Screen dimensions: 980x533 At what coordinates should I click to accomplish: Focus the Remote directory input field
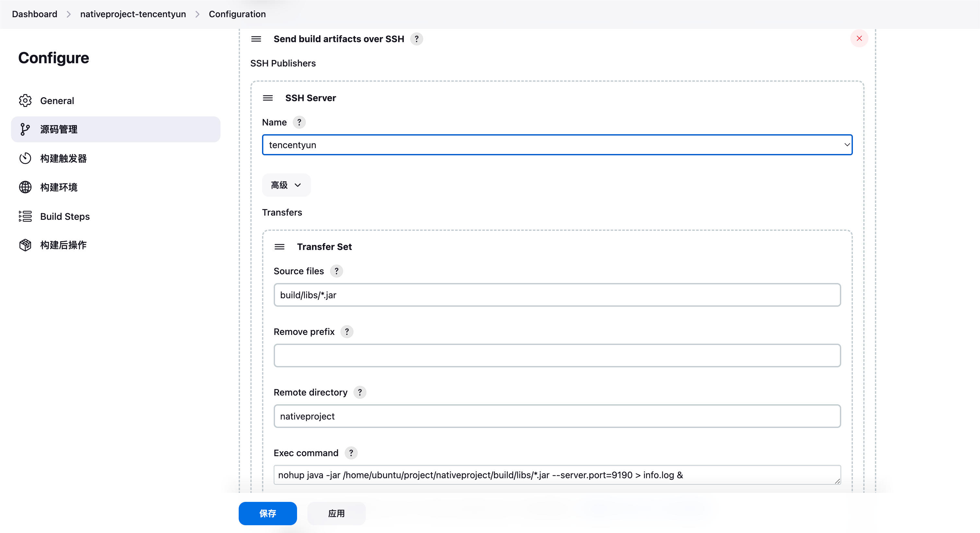tap(557, 416)
